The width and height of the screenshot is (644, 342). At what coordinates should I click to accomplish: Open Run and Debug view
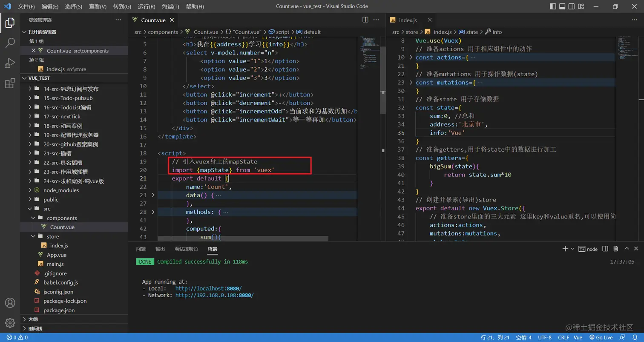(10, 63)
